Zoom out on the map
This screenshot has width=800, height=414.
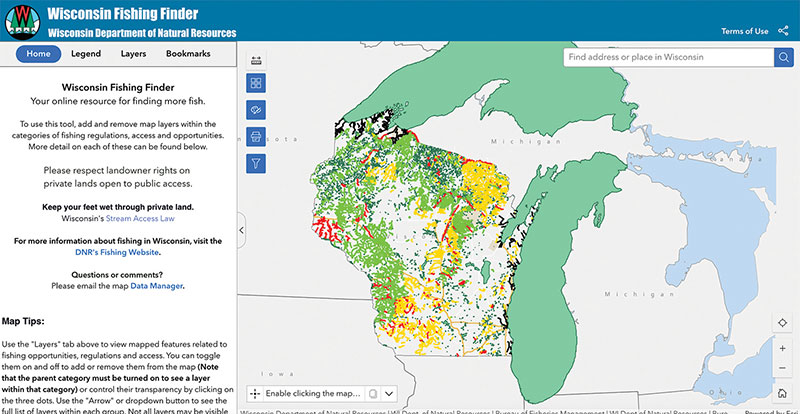tap(782, 368)
